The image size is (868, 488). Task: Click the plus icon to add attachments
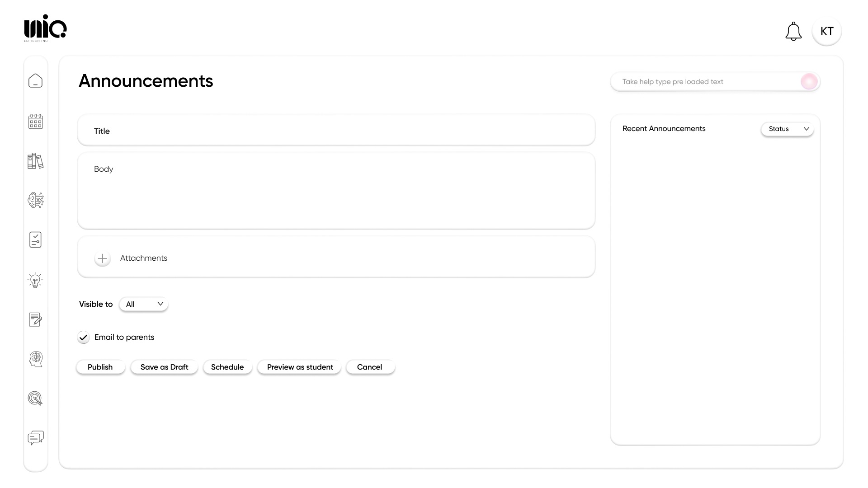[x=102, y=258]
